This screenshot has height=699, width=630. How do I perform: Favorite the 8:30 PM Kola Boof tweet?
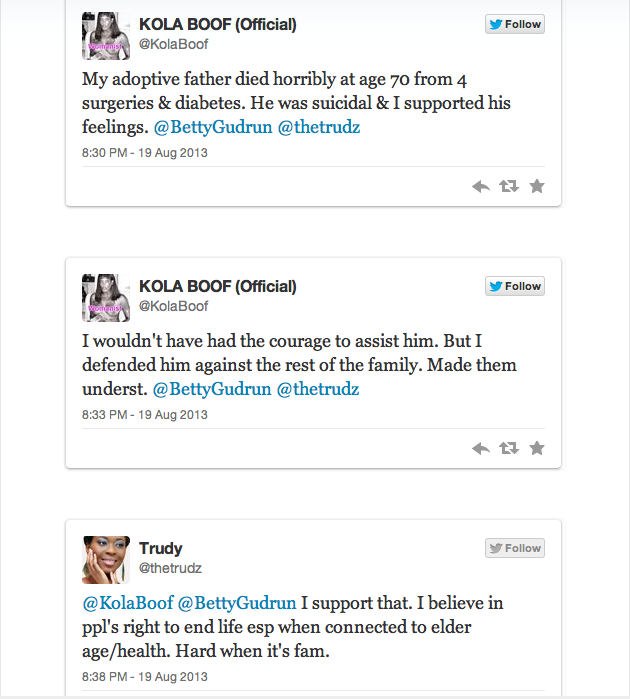(x=537, y=186)
